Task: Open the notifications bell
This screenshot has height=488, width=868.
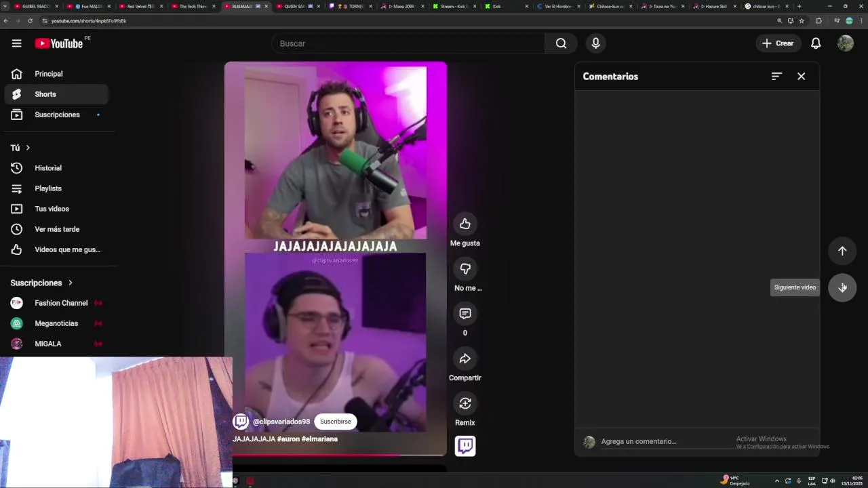Action: (x=816, y=43)
